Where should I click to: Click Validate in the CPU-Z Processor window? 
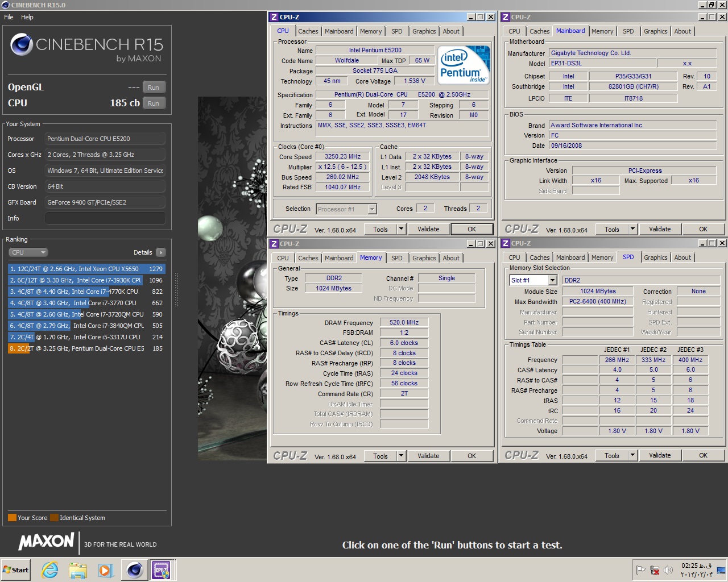point(428,229)
